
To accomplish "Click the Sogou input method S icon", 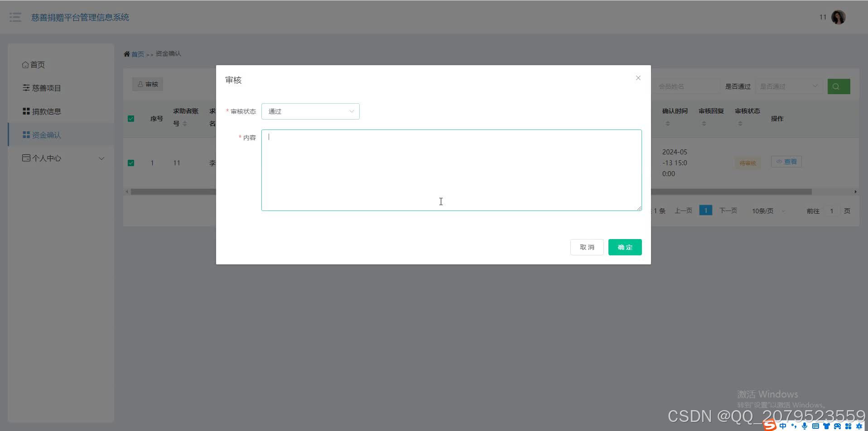I will [770, 426].
